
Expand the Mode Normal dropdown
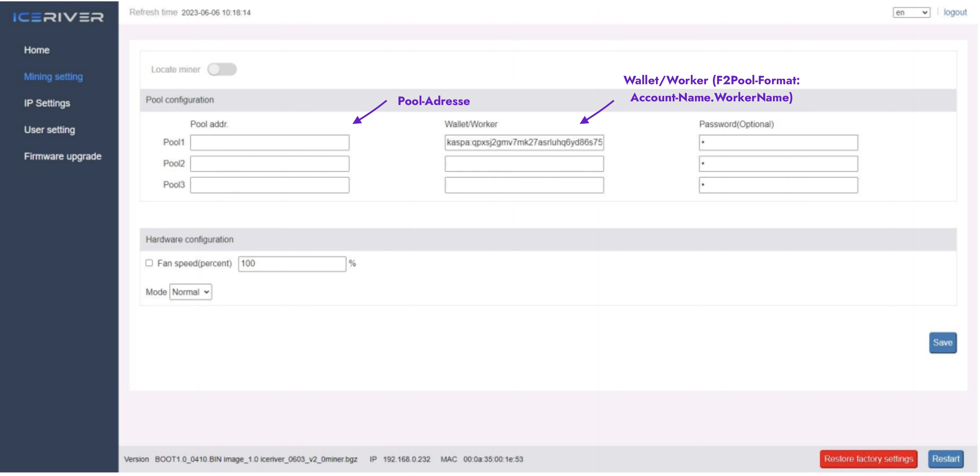(x=191, y=292)
